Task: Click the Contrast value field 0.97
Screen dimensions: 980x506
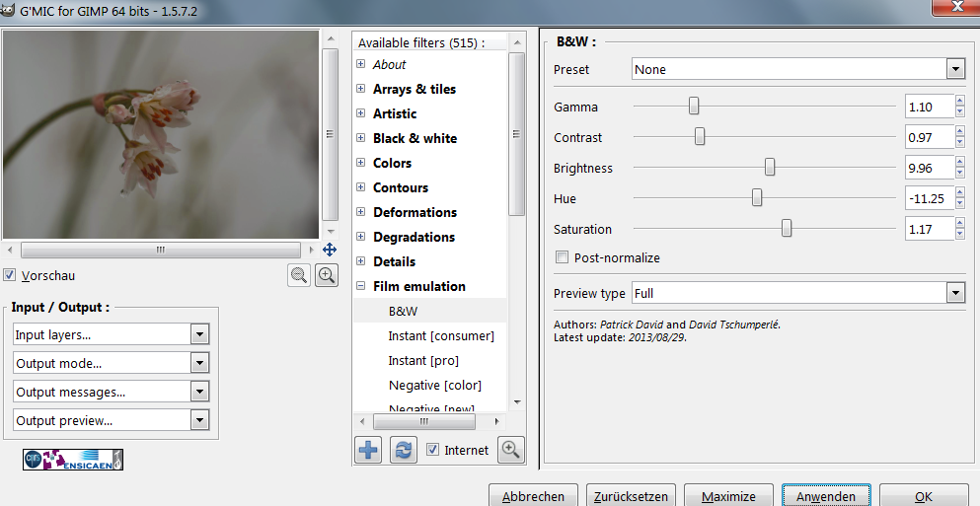Action: (x=930, y=137)
